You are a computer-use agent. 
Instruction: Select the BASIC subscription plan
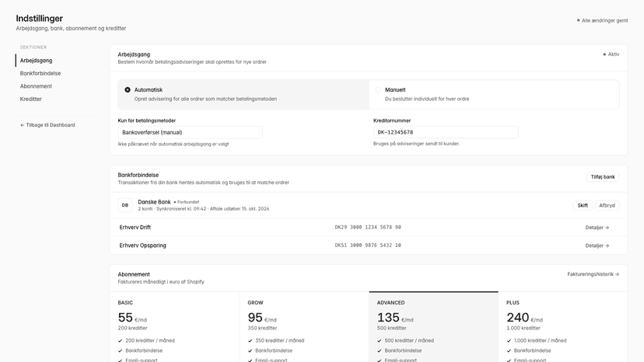tap(175, 327)
